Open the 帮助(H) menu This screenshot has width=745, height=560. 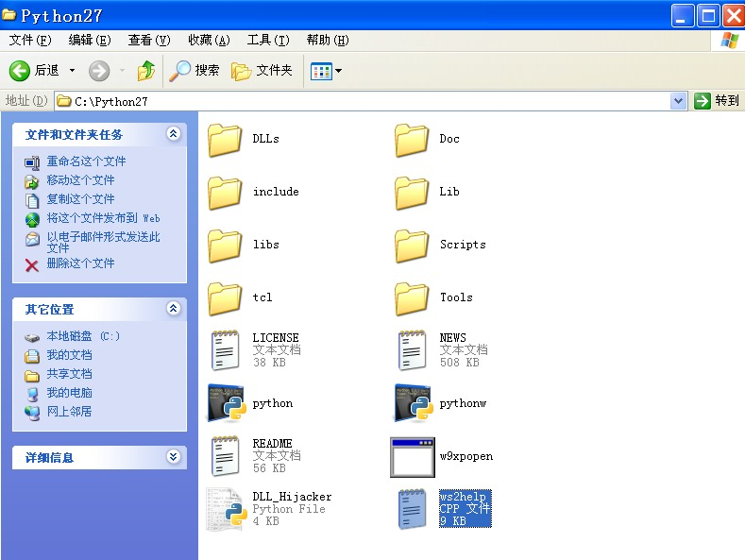pyautogui.click(x=328, y=40)
